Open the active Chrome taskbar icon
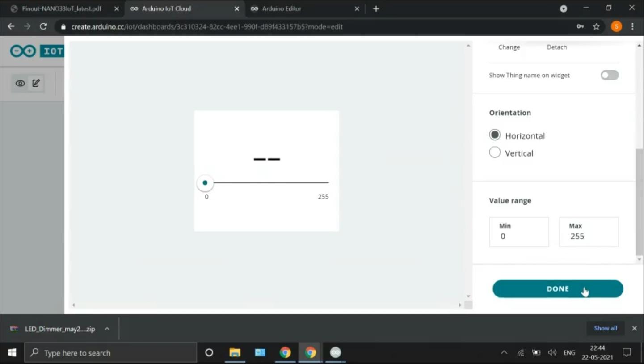 click(311, 353)
